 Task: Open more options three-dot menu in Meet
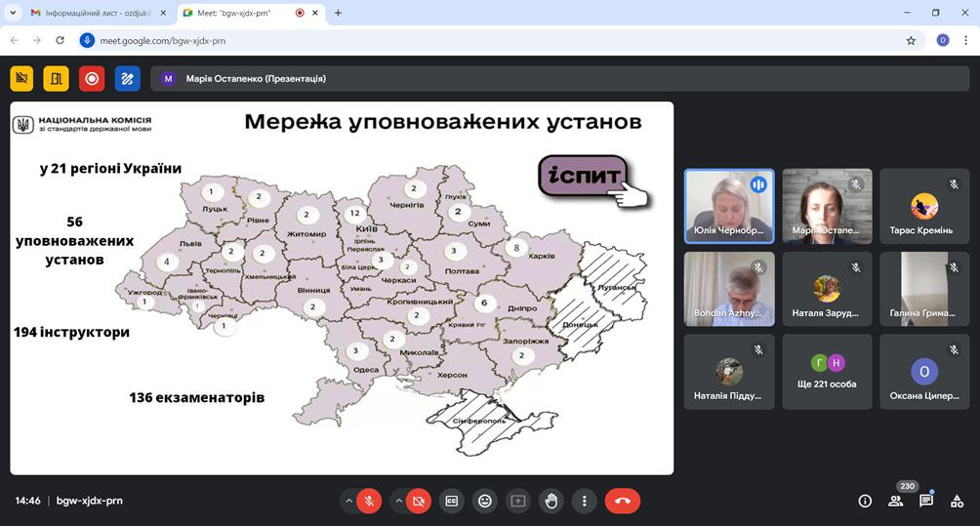pyautogui.click(x=584, y=501)
